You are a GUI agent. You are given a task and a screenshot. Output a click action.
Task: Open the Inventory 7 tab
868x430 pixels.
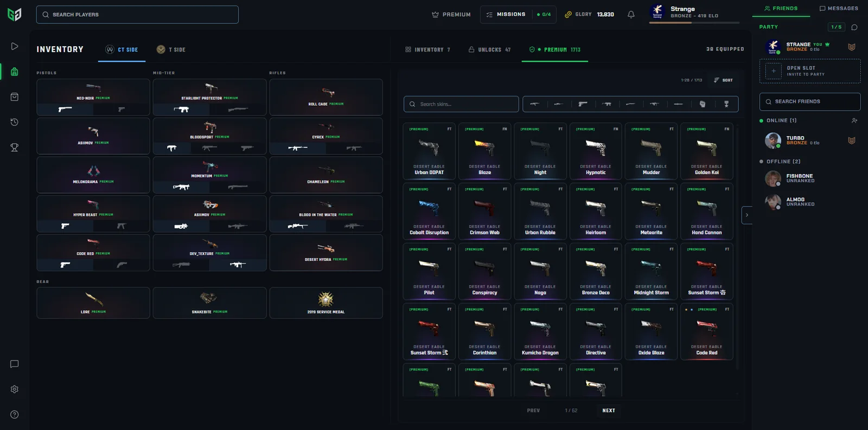[x=427, y=49]
